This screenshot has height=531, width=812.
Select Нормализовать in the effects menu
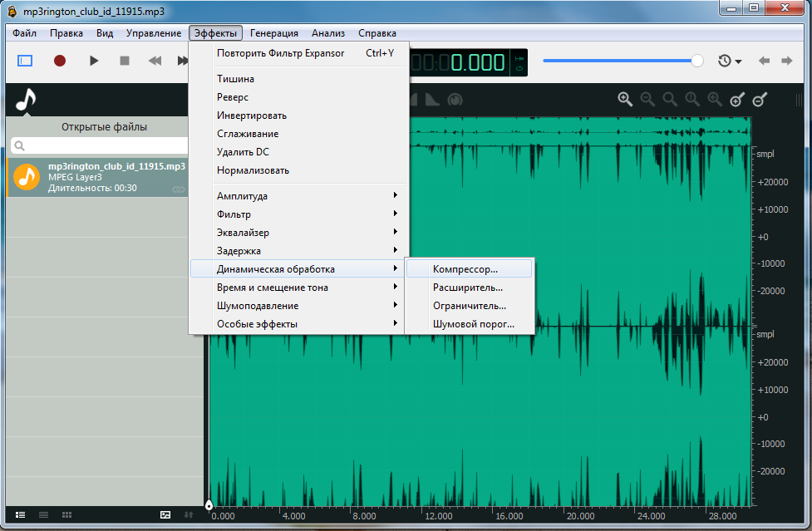click(x=300, y=170)
